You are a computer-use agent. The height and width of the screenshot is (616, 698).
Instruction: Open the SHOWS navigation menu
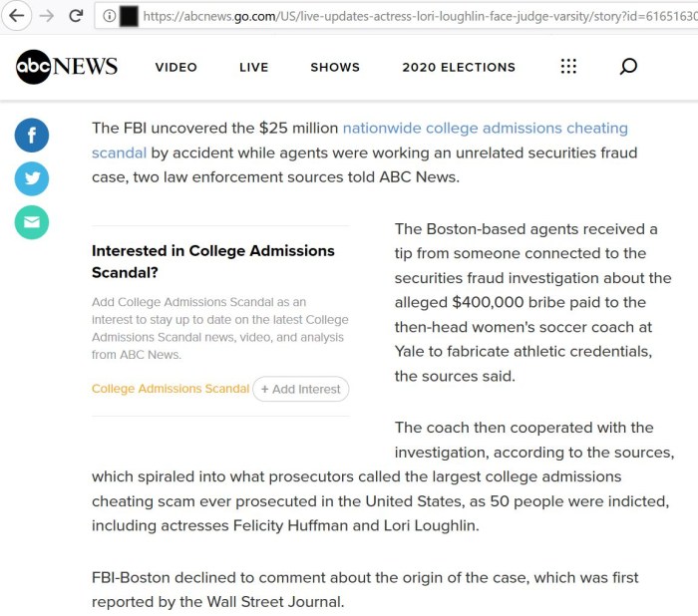tap(335, 68)
